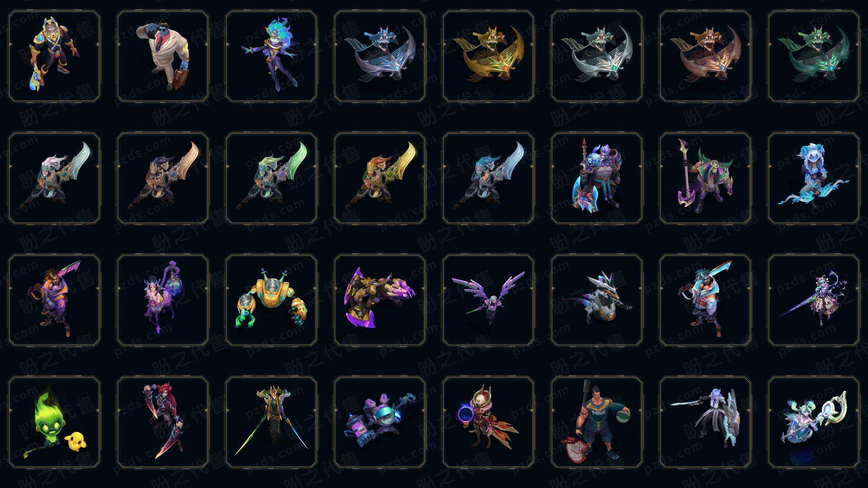The image size is (868, 488).
Task: Pick the floating mage with teal hair
Action: tap(271, 56)
